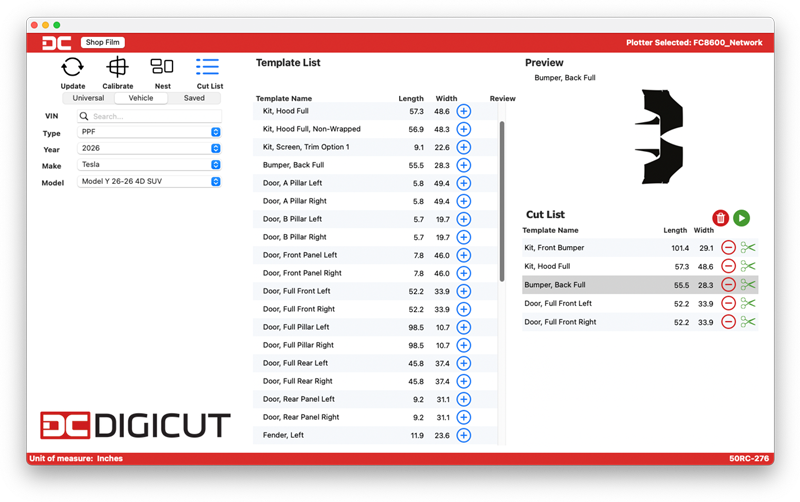Add Bumper, Back Full template
The width and height of the screenshot is (800, 502).
[x=463, y=165]
